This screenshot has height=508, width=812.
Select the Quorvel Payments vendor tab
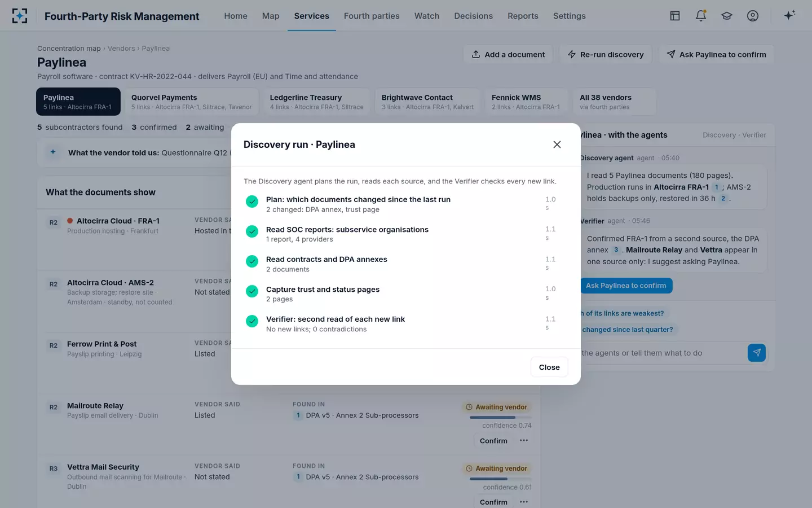tap(192, 102)
